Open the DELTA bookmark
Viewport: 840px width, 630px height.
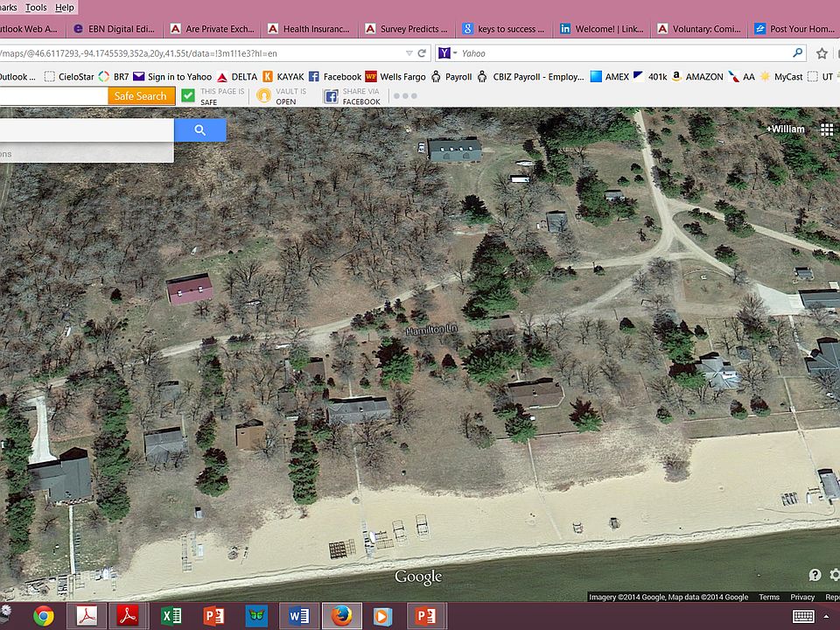click(x=237, y=77)
